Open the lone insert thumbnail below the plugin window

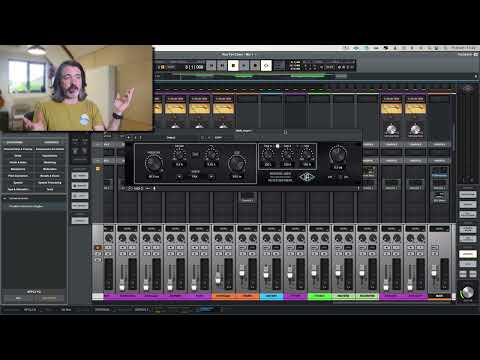tap(247, 197)
